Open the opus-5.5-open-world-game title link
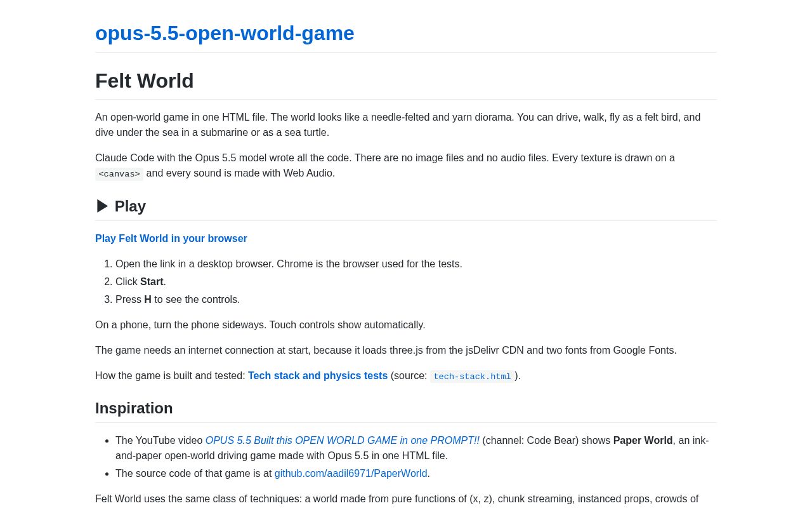This screenshot has width=812, height=508. point(225,33)
